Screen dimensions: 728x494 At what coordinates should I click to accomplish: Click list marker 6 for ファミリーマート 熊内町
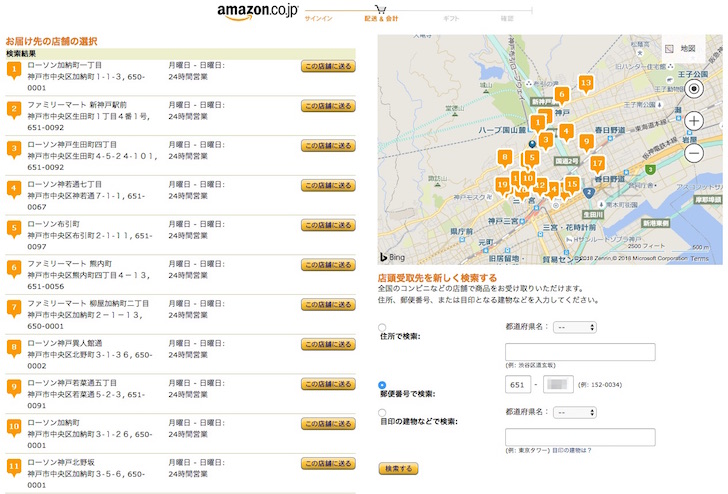14,269
